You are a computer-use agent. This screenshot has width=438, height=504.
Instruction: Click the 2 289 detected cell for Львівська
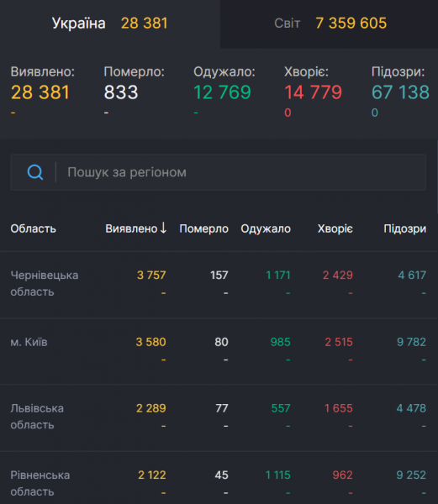151,408
